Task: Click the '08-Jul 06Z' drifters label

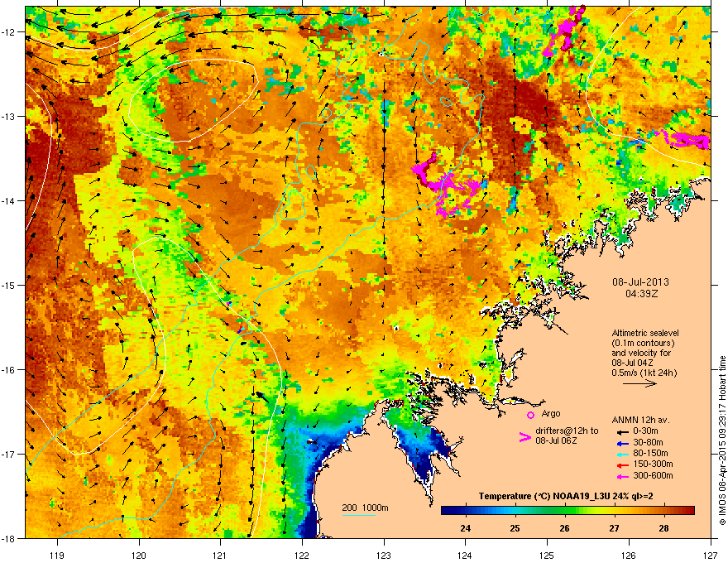Action: coord(556,440)
